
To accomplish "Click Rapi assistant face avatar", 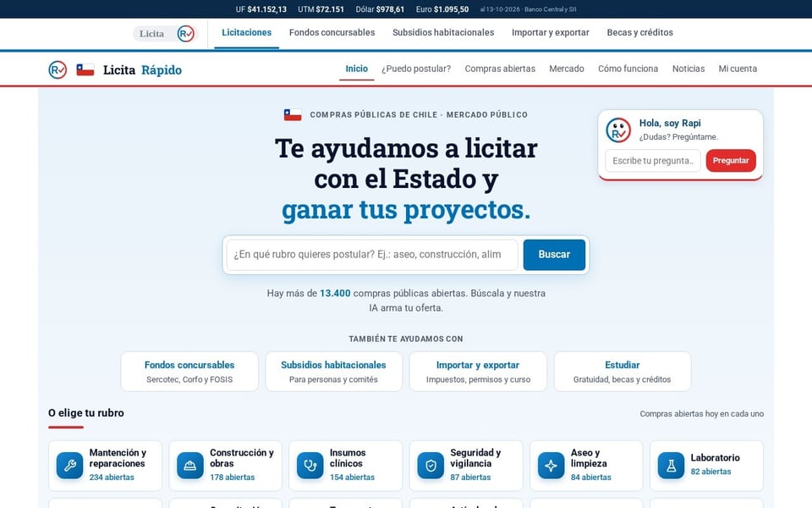I will (x=618, y=130).
